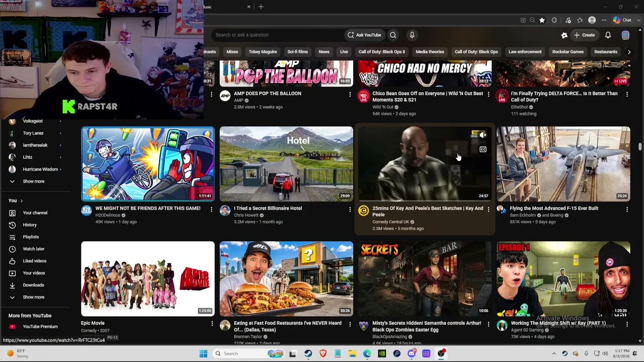Open the Epic Movie thumbnail
Screen dimensions: 644x362
point(148,279)
